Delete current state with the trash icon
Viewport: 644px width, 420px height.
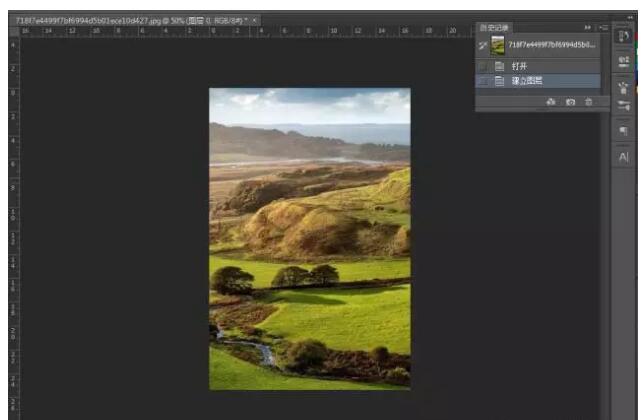pos(589,102)
